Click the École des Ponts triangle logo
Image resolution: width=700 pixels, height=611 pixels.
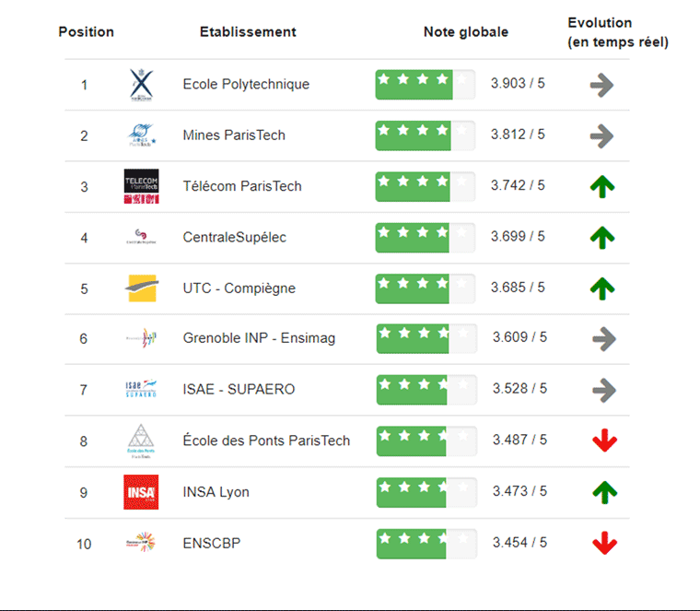coord(141,441)
